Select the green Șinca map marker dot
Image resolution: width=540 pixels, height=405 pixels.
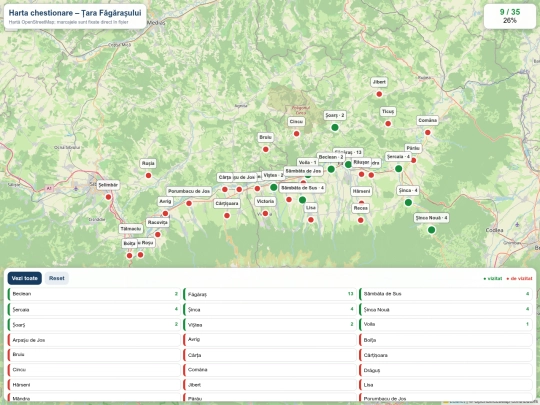[x=408, y=202]
